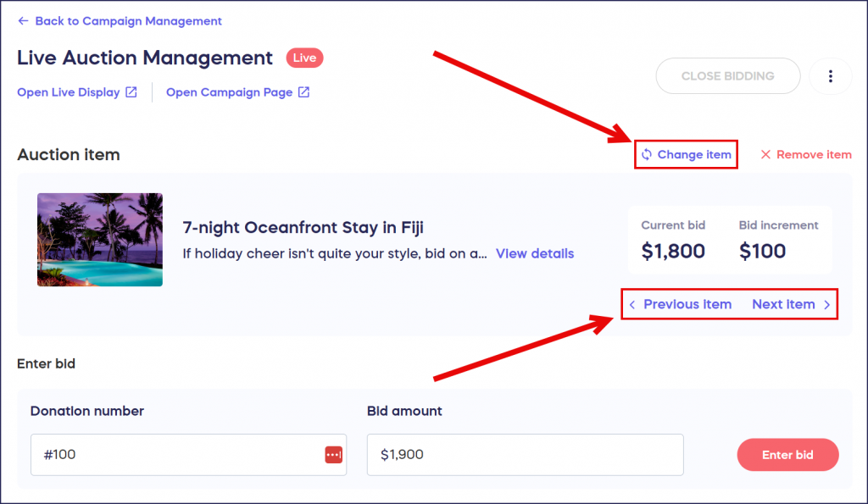
Task: Click the Change item text
Action: click(x=694, y=154)
